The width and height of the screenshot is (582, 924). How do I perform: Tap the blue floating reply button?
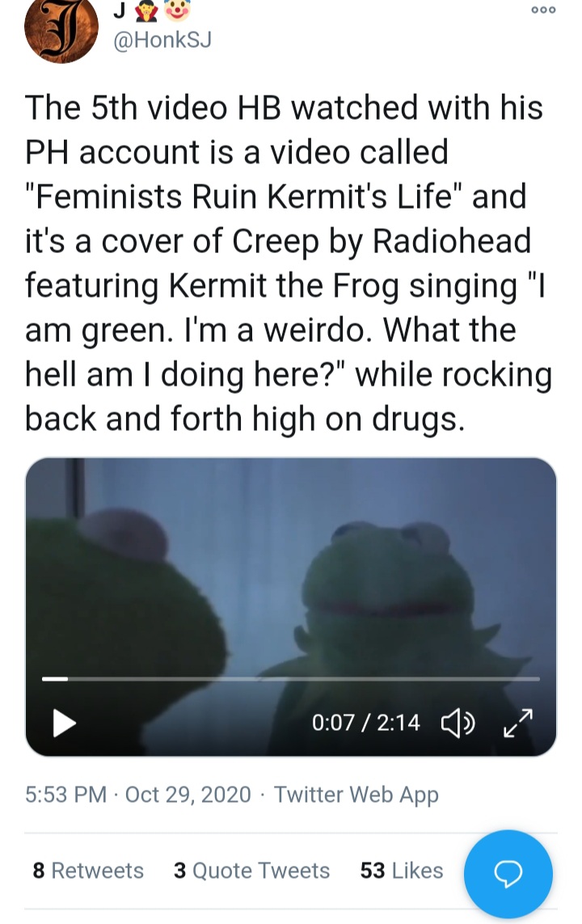(508, 873)
